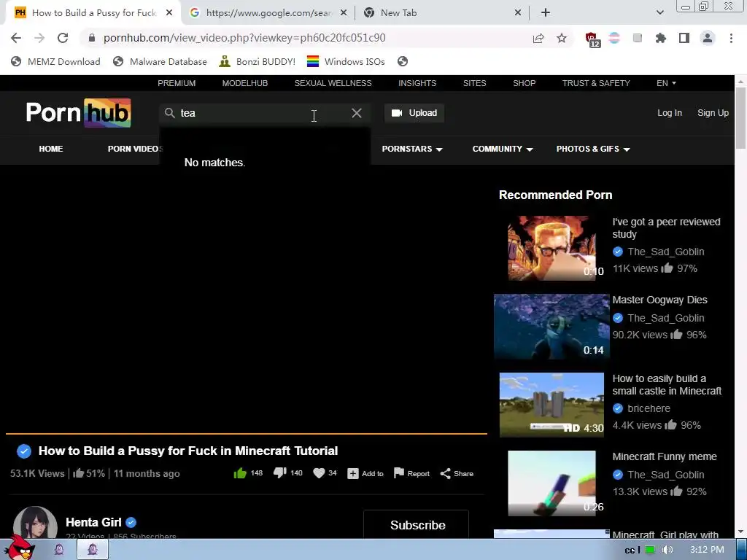Image resolution: width=747 pixels, height=560 pixels.
Task: Open the small castle Minecraft video thumbnail
Action: 551,405
